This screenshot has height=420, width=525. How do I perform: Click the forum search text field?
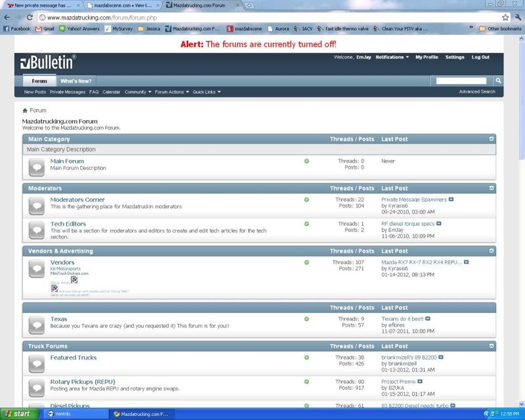coord(461,81)
